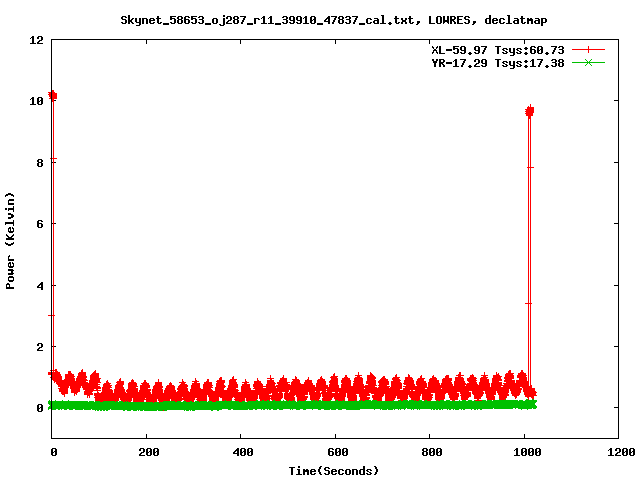
Task: Click the red legend line sample
Action: 588,50
